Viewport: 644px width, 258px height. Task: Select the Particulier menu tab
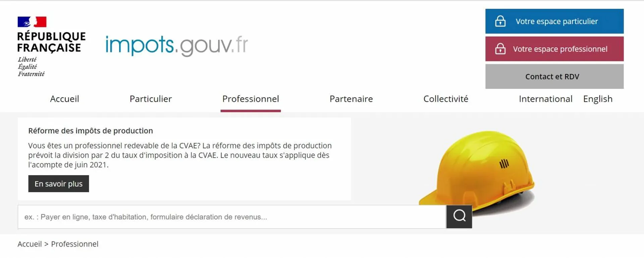coord(151,99)
